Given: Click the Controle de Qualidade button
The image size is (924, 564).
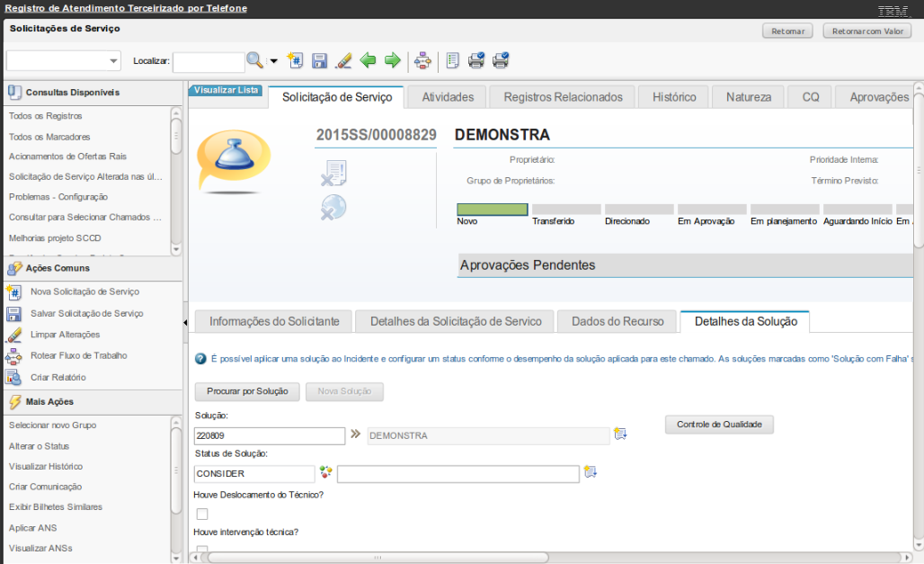Looking at the screenshot, I should tap(719, 425).
